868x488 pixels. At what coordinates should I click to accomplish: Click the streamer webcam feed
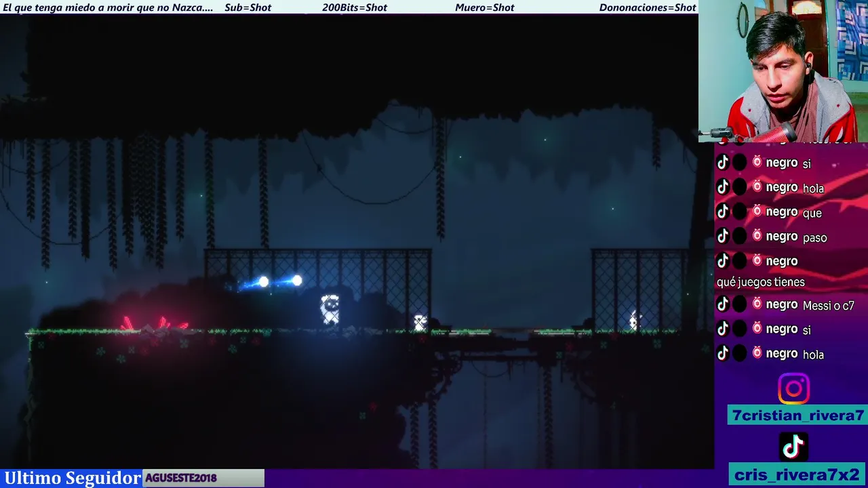coord(783,71)
